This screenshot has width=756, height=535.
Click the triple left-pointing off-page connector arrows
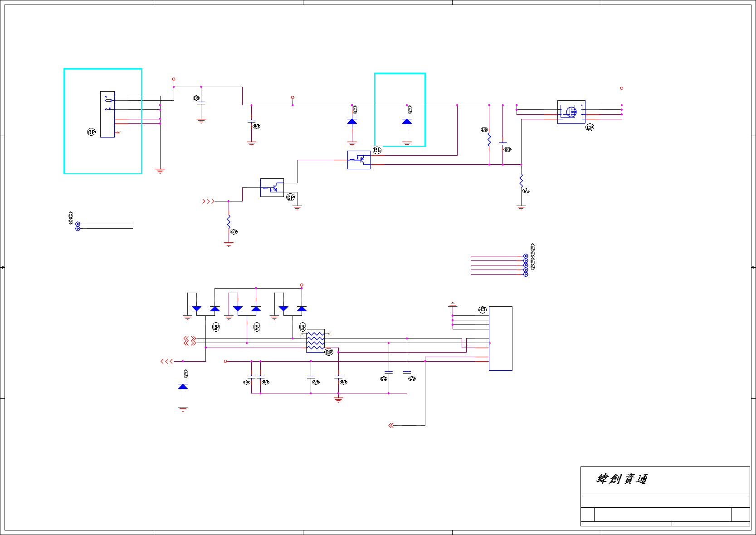[x=167, y=361]
